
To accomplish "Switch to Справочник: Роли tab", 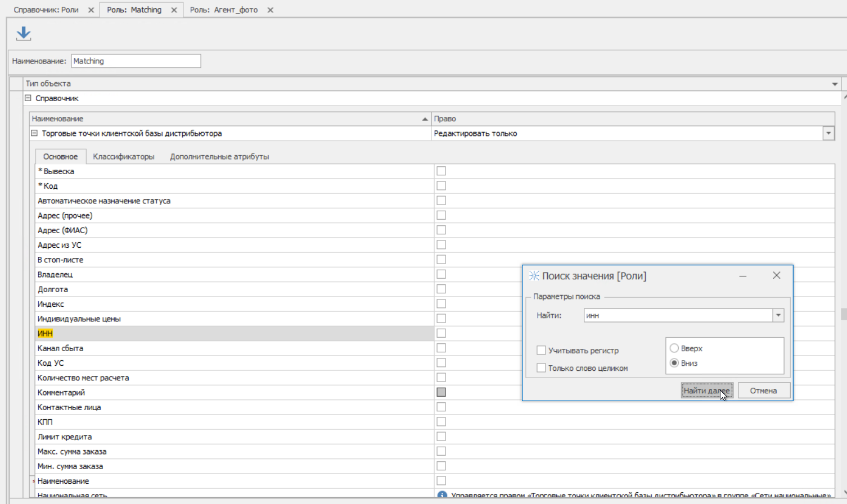I will pyautogui.click(x=46, y=10).
